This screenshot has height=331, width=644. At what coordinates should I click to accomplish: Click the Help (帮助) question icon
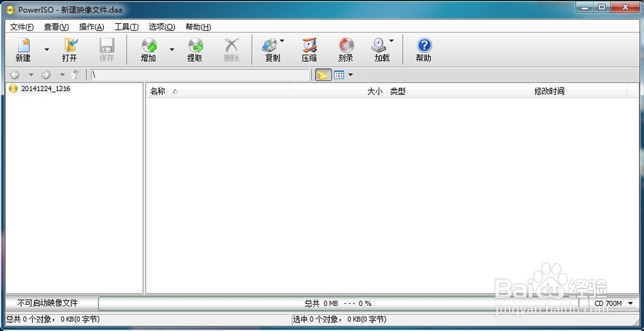424,45
